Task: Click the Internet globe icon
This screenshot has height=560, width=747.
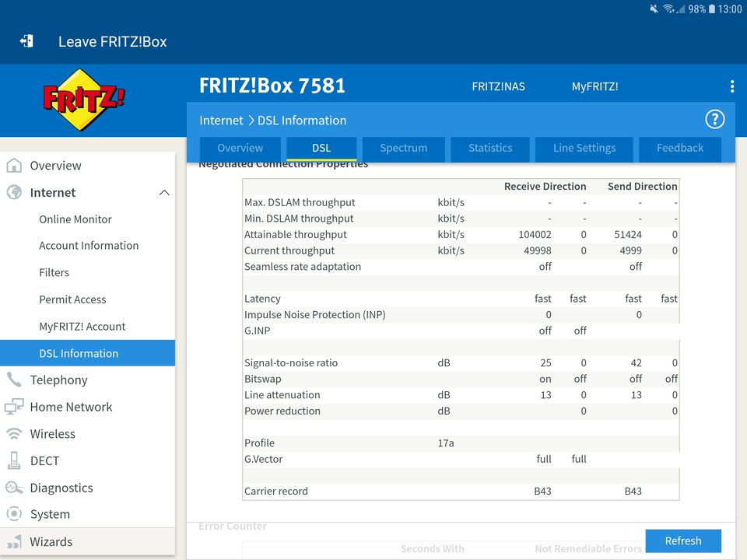Action: tap(14, 192)
